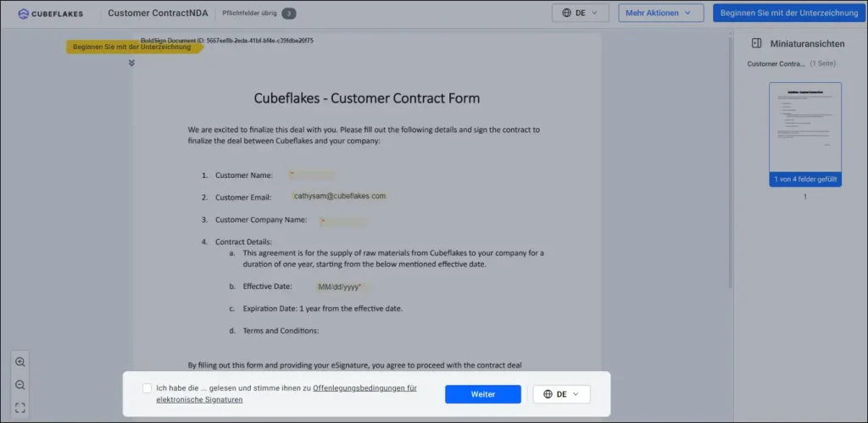Image resolution: width=868 pixels, height=423 pixels.
Task: Open Offenlegungsbedingungen für elektronische Signaturen link
Action: (287, 393)
